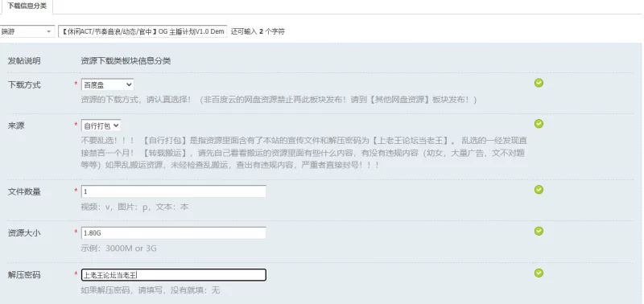The width and height of the screenshot is (644, 304).
Task: Click the 发帖说明 label
Action: 24,61
